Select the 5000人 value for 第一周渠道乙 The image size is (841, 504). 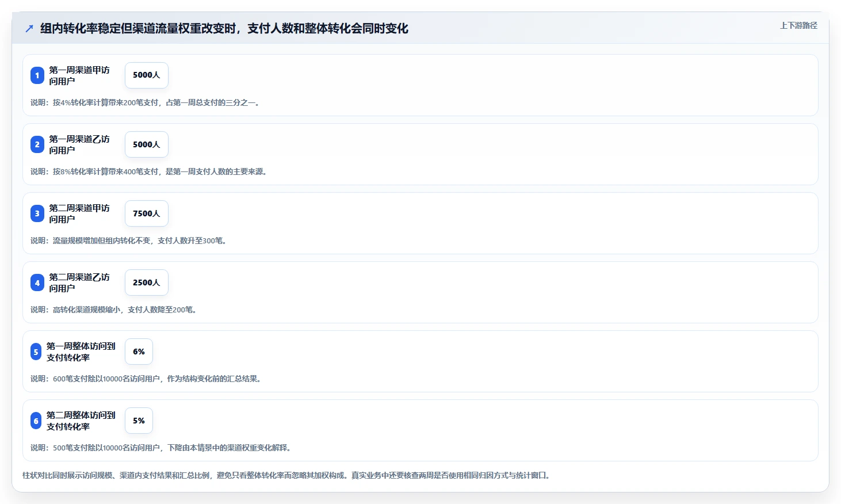click(x=147, y=144)
